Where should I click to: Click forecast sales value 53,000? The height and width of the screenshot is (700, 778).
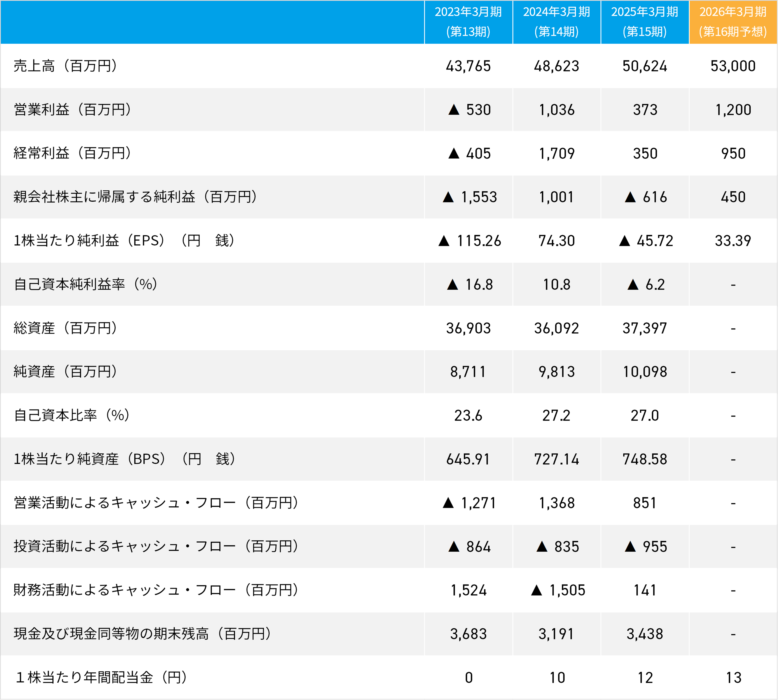(733, 66)
